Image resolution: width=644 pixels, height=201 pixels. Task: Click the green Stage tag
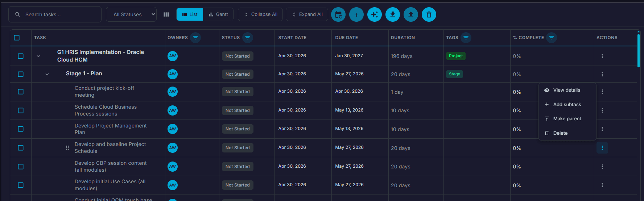click(454, 74)
